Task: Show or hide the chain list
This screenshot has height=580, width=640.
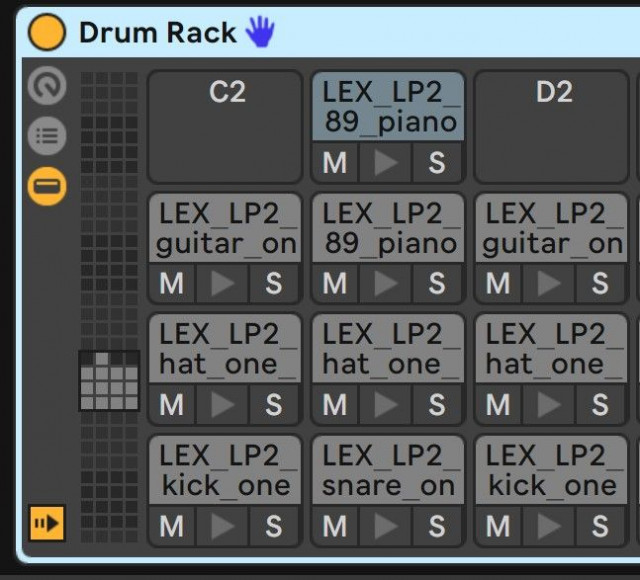Action: [46, 137]
